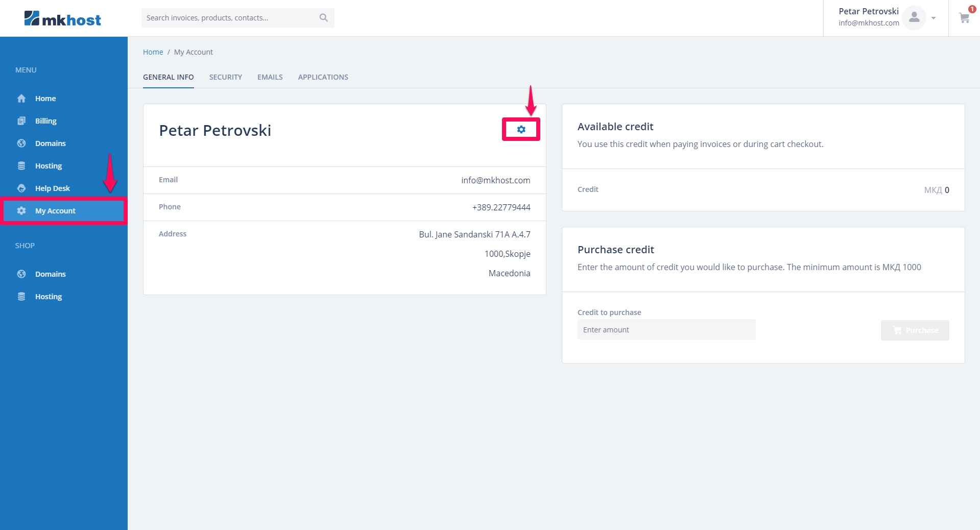Click the Enter amount credit field
This screenshot has height=530, width=980.
pyautogui.click(x=666, y=330)
